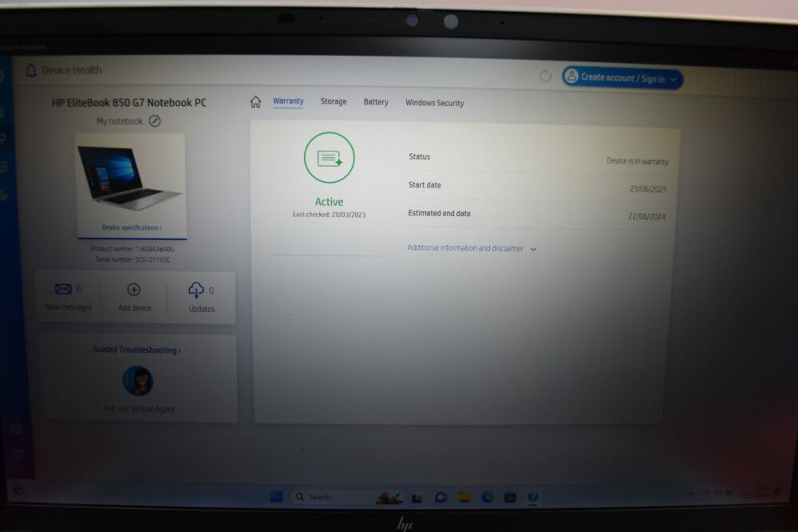The height and width of the screenshot is (532, 798).
Task: Click the Device Health bell icon
Action: pos(31,71)
